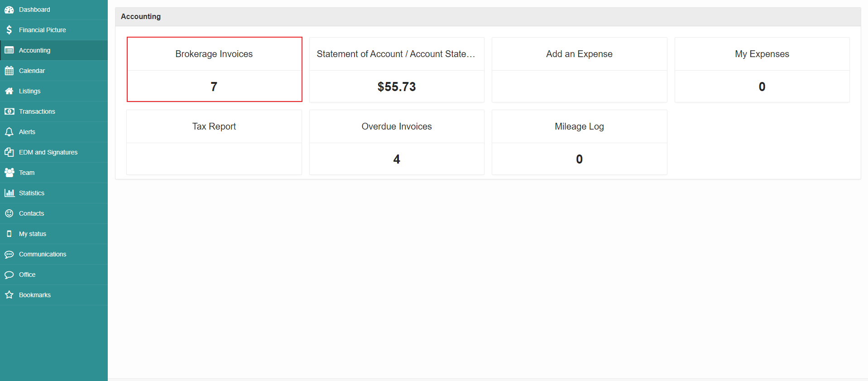Open the Office sidebar entry
Viewport: 868px width, 381px height.
27,275
